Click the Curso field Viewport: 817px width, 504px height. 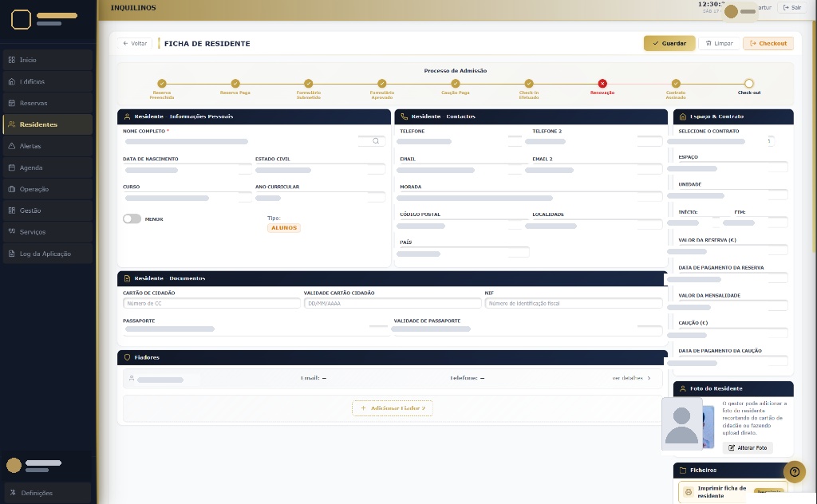(187, 197)
